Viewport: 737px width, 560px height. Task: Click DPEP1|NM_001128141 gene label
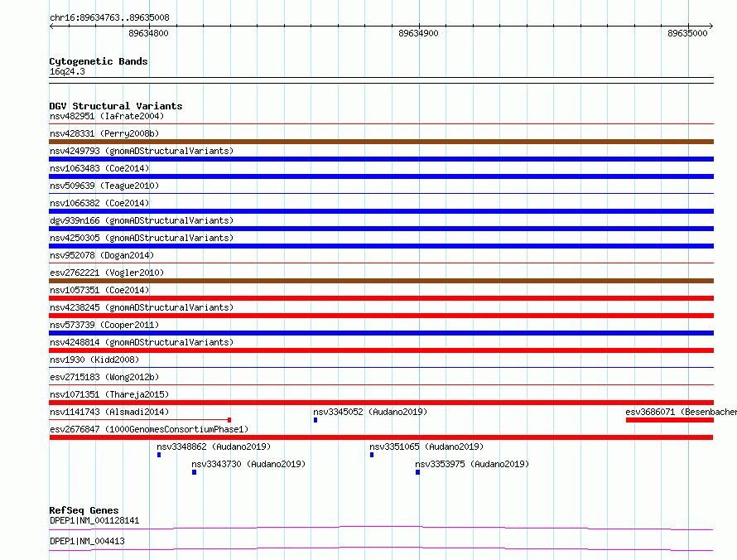[x=94, y=520]
